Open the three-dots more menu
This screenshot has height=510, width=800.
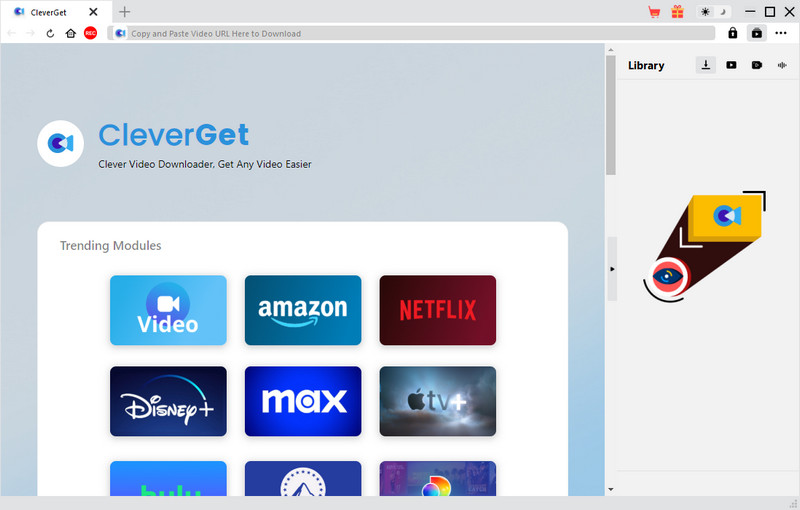781,33
